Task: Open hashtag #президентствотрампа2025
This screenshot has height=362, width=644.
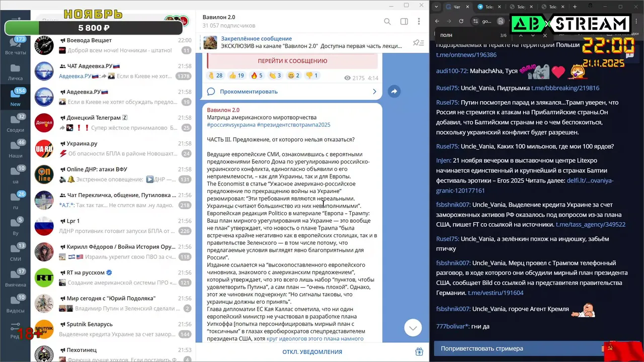Action: tap(293, 125)
